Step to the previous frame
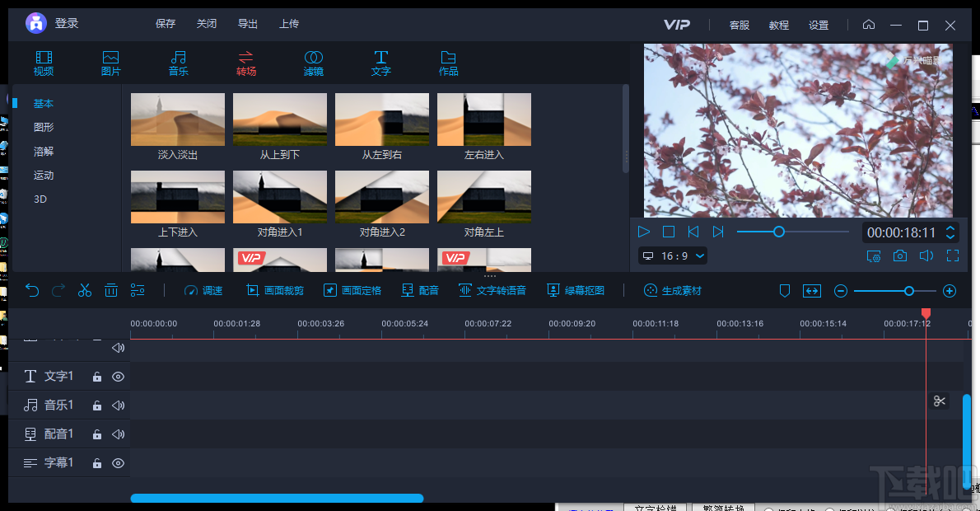The image size is (980, 511). click(693, 232)
